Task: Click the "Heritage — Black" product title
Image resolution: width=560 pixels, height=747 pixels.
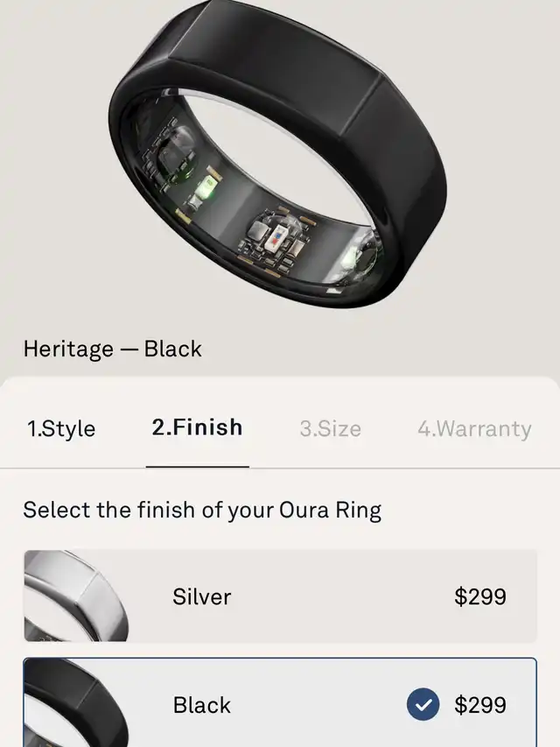Action: (112, 349)
